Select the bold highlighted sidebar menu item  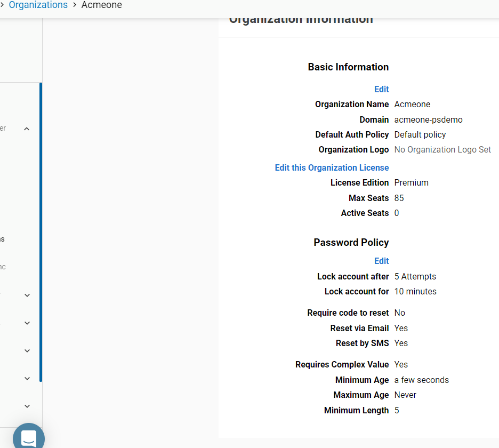pos(3,239)
